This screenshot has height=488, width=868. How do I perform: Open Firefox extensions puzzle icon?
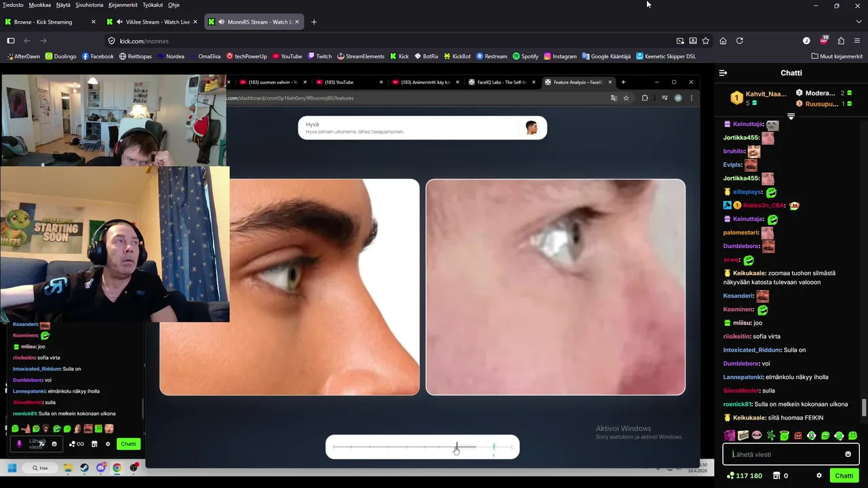click(841, 41)
